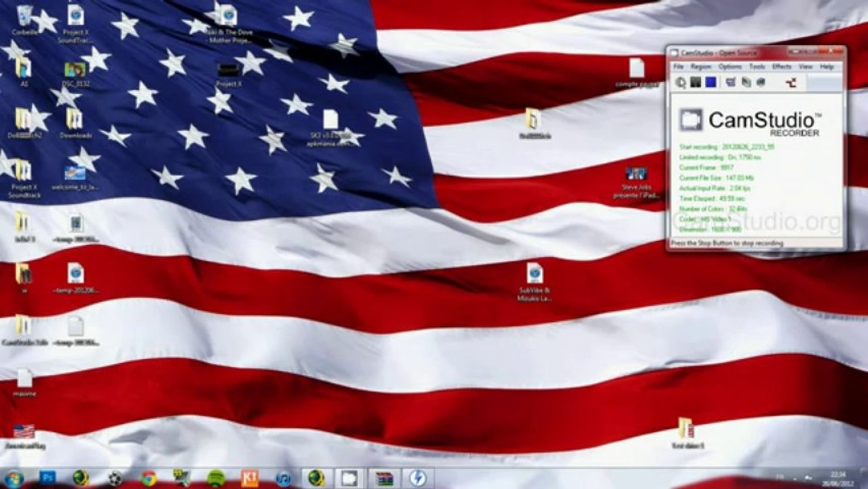Click the 'Current File Size' line in CamStudio
This screenshot has height=489, width=868.
click(716, 178)
